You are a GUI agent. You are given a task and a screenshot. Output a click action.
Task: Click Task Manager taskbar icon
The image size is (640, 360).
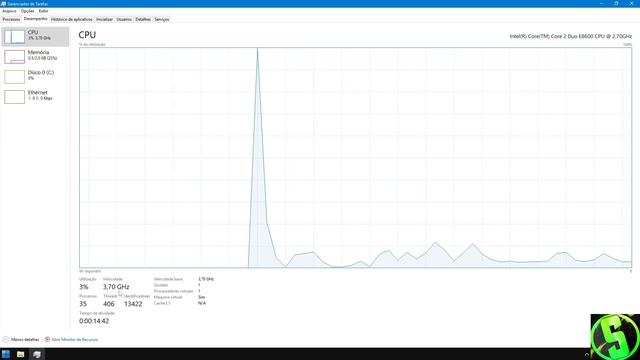[x=37, y=354]
